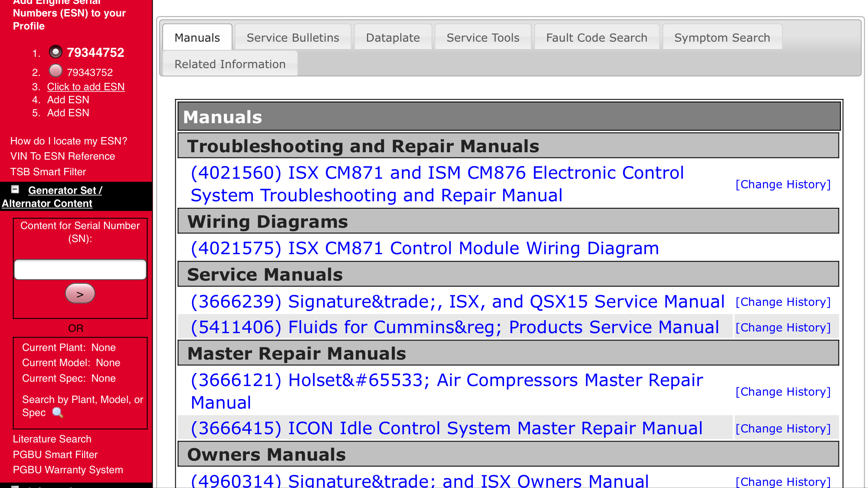Screen dimensions: 868x488
Task: Select ESN 79343752 radio button
Action: 56,71
